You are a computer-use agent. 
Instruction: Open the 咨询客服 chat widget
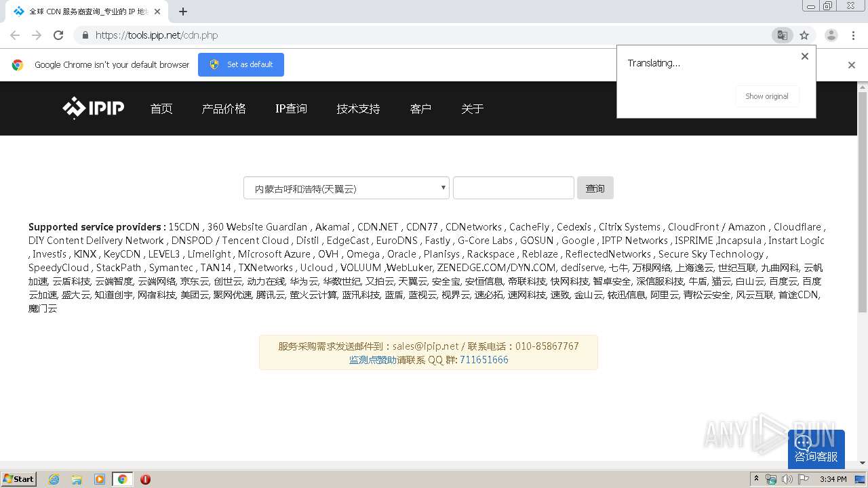pyautogui.click(x=816, y=449)
